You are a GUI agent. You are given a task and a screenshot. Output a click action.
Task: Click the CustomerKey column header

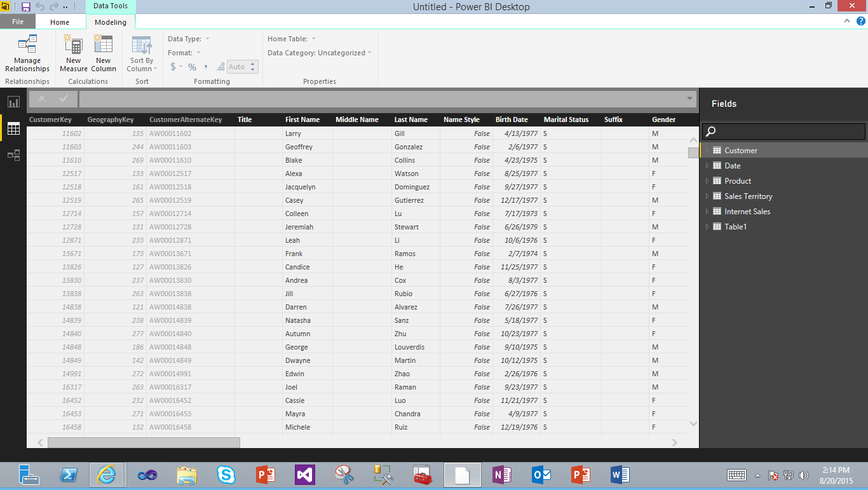tap(50, 119)
